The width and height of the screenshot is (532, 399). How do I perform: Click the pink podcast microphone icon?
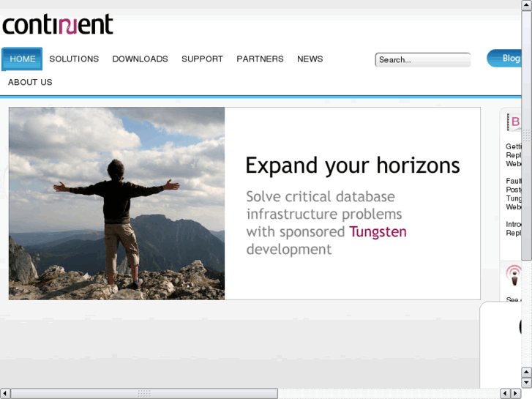tap(514, 275)
